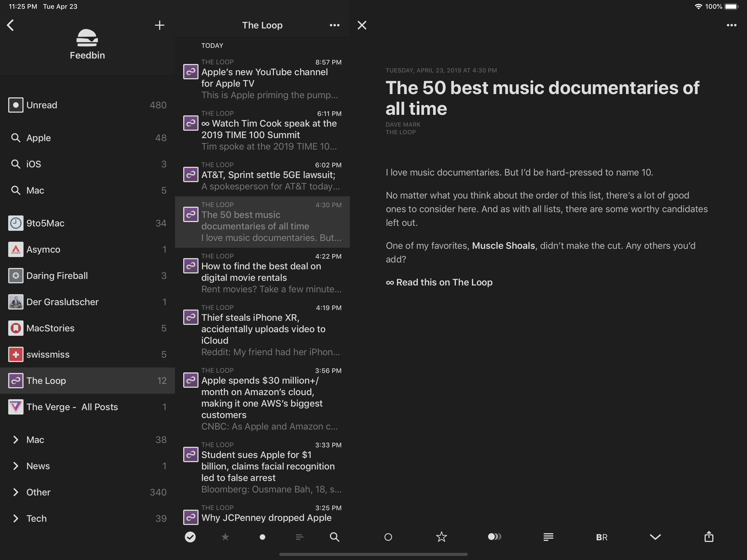
Task: Expand the Other folder
Action: point(16,492)
